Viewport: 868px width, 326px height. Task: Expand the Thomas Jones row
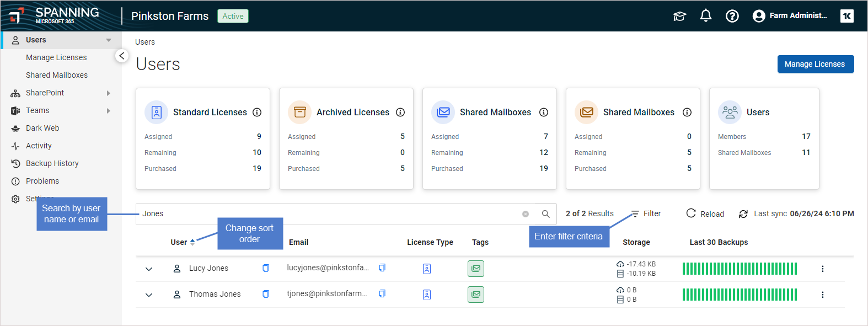pyautogui.click(x=149, y=295)
